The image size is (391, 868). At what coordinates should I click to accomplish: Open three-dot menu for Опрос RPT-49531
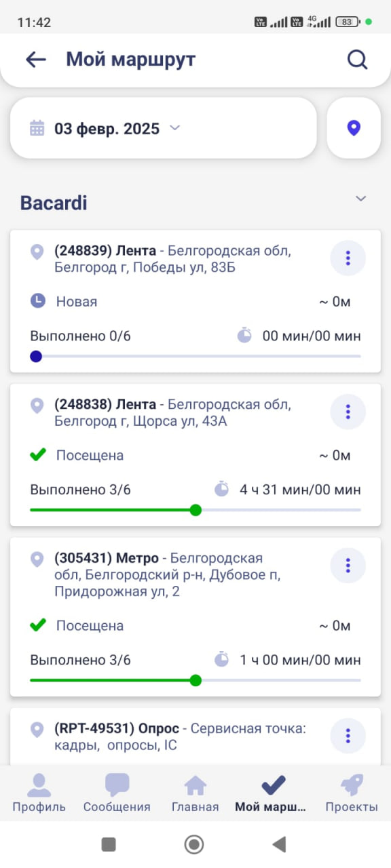pos(348,736)
